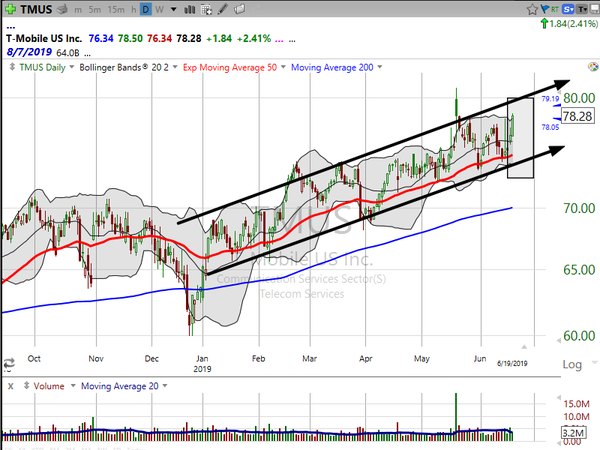
Task: Click the Jan 2019 label on date axis
Action: [202, 364]
